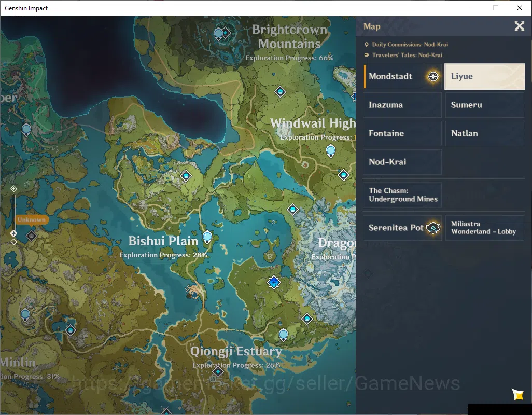532x415 pixels.
Task: Click the diamond marker left of Dragonspine label
Action: tap(293, 210)
